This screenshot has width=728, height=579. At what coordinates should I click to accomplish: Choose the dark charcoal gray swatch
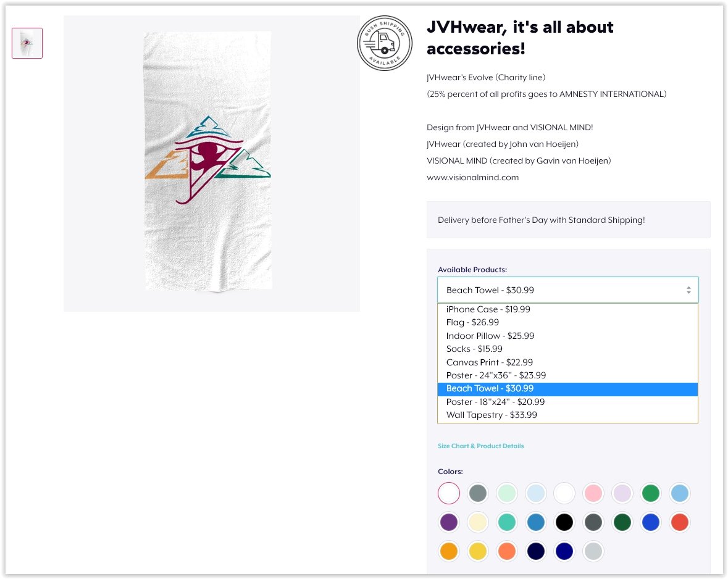[593, 522]
